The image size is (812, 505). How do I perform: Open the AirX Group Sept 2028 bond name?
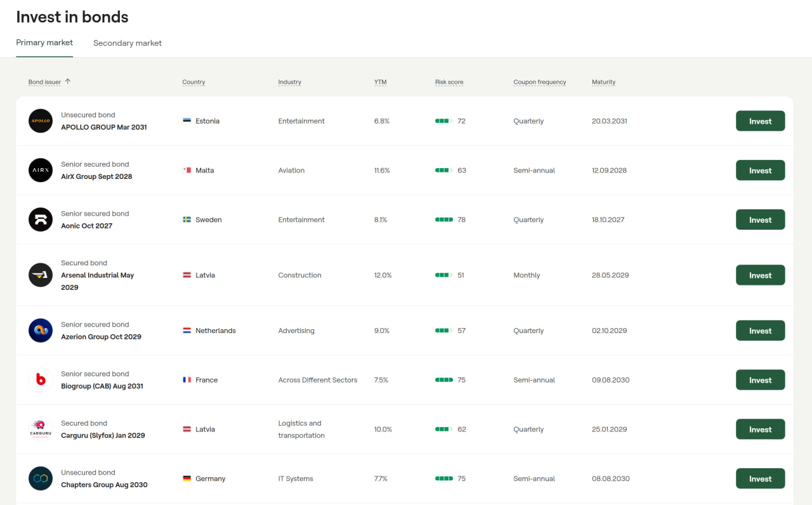[96, 176]
